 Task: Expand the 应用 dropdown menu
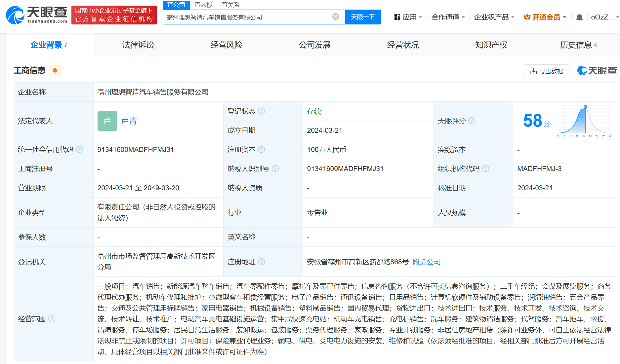408,17
